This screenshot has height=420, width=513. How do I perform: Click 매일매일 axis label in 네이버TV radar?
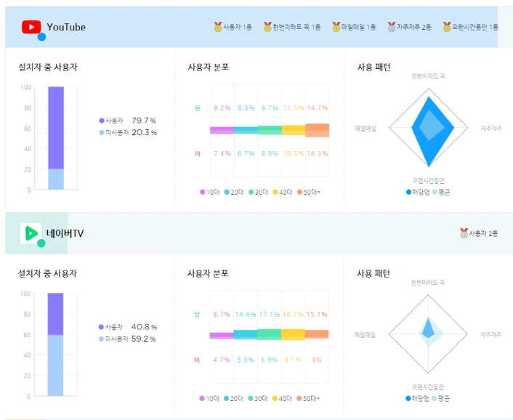click(x=365, y=335)
